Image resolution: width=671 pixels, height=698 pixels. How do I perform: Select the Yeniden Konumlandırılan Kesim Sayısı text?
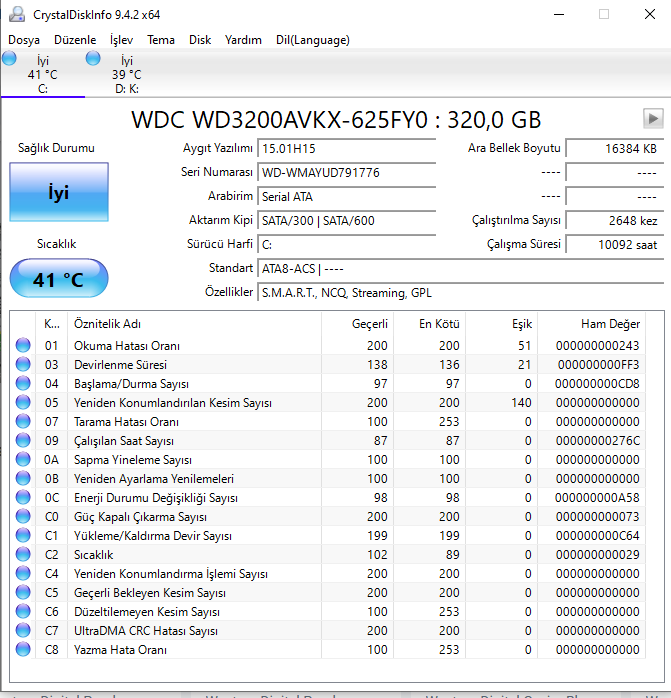click(173, 403)
